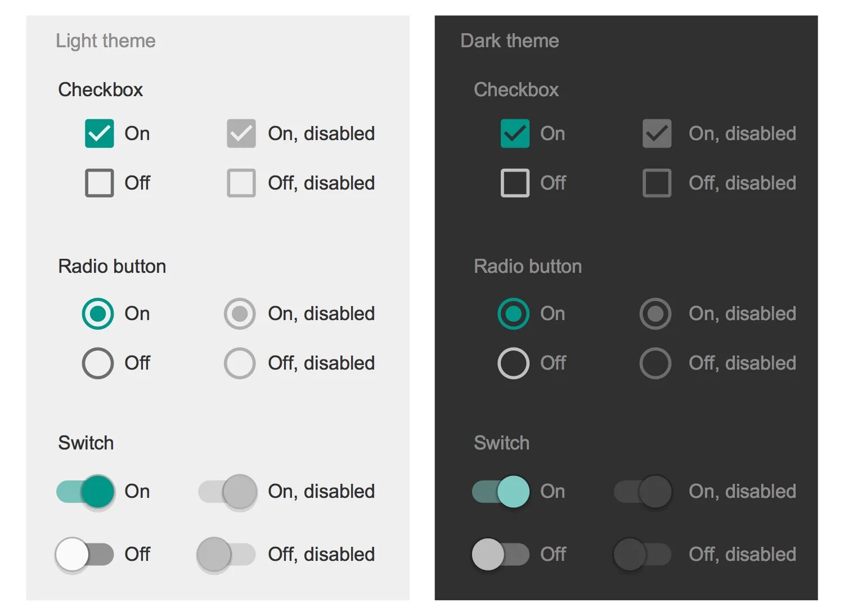The image size is (844, 616).
Task: Click light theme Off, disabled radio button
Action: (240, 363)
